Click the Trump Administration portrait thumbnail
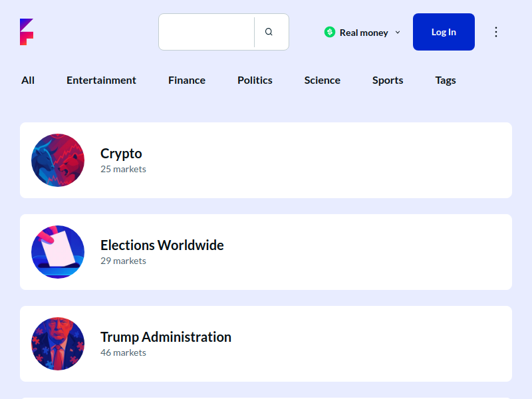This screenshot has width=532, height=399. pos(58,344)
